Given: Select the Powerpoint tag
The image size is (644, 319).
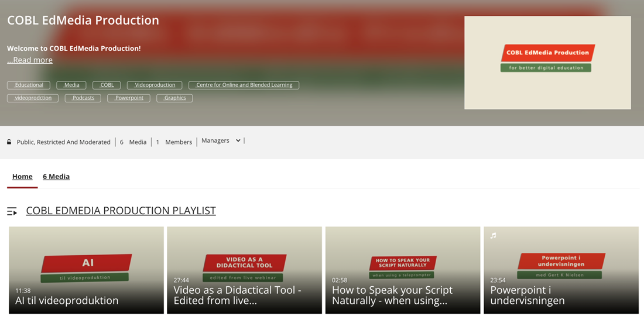Looking at the screenshot, I should tap(129, 98).
